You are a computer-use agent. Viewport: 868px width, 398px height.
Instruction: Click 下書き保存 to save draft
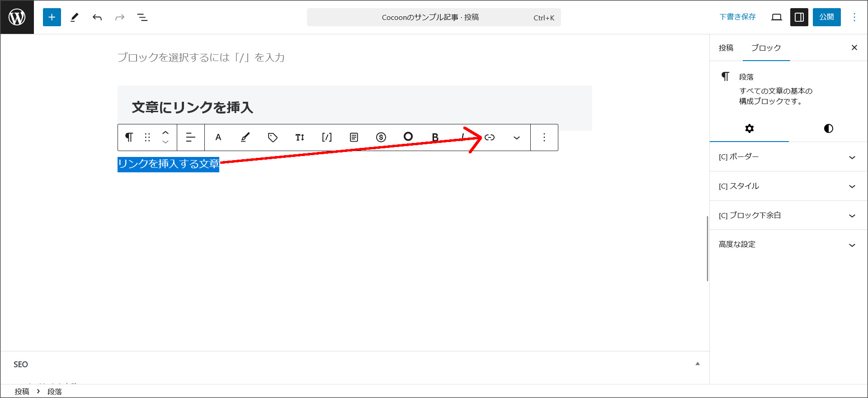pyautogui.click(x=737, y=17)
